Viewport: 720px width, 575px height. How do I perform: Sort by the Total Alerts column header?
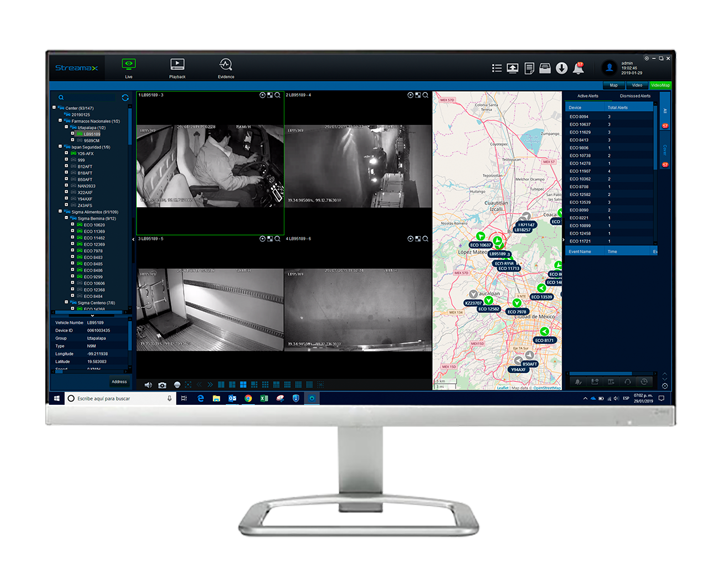click(x=629, y=107)
